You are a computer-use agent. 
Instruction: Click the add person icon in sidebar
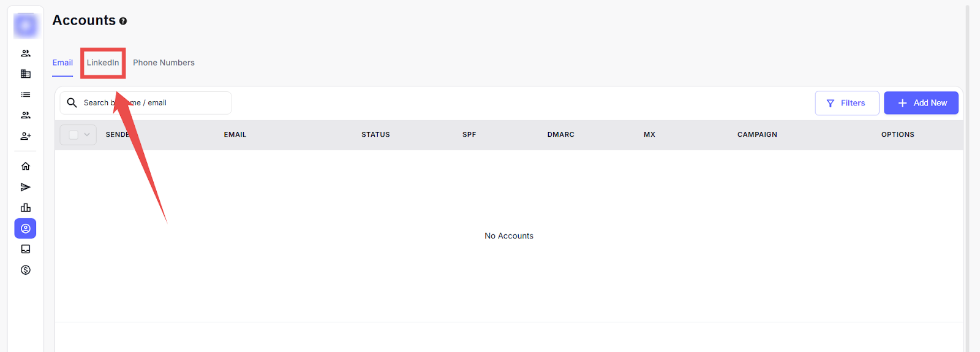point(26,136)
